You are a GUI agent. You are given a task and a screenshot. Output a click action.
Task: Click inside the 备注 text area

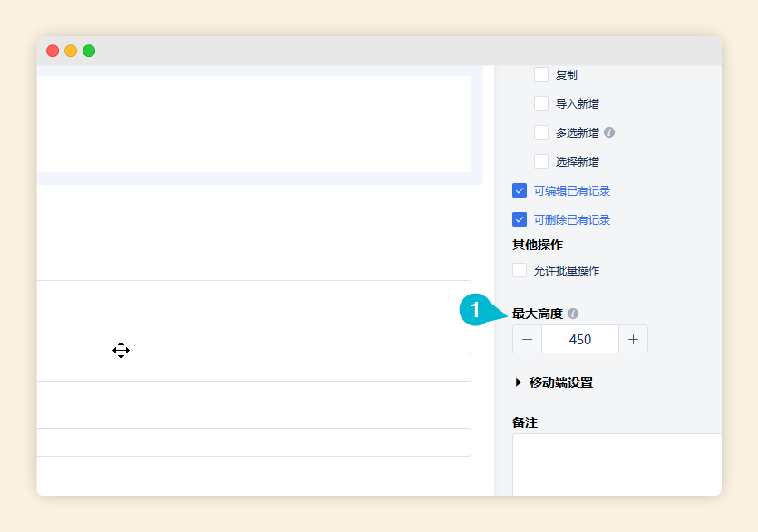[x=617, y=462]
